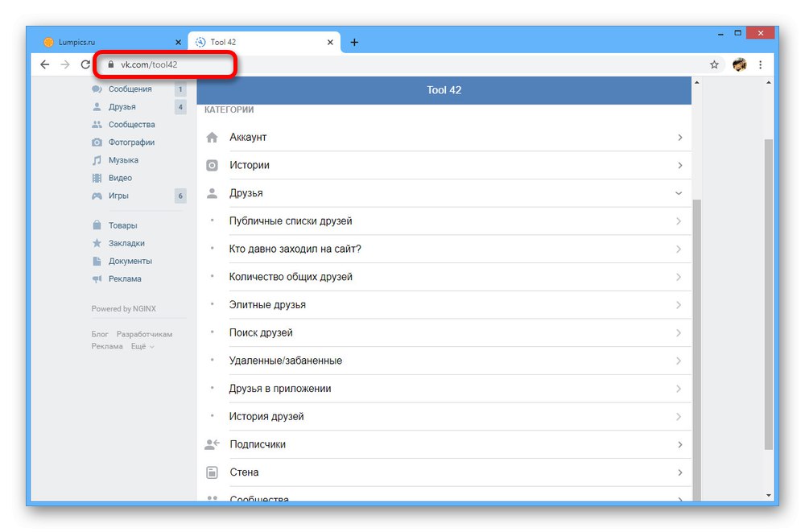Click the Реклама megaphone icon
The image size is (805, 532).
(x=97, y=278)
